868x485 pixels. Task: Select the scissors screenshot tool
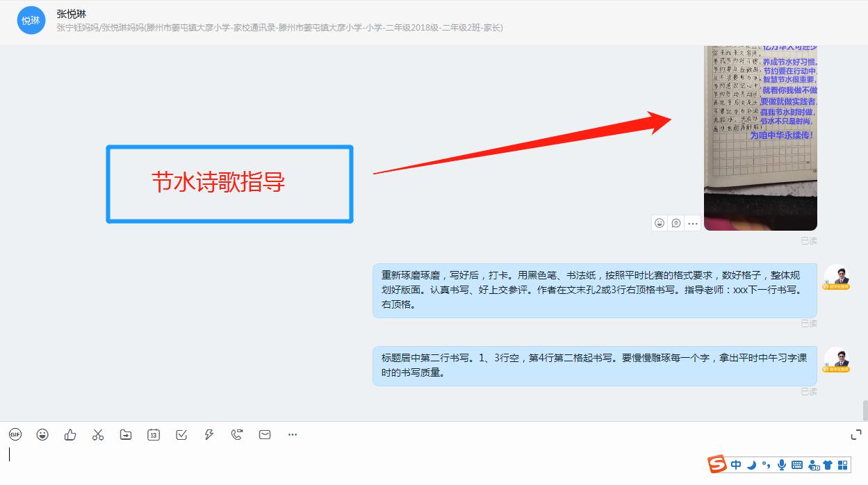[98, 434]
